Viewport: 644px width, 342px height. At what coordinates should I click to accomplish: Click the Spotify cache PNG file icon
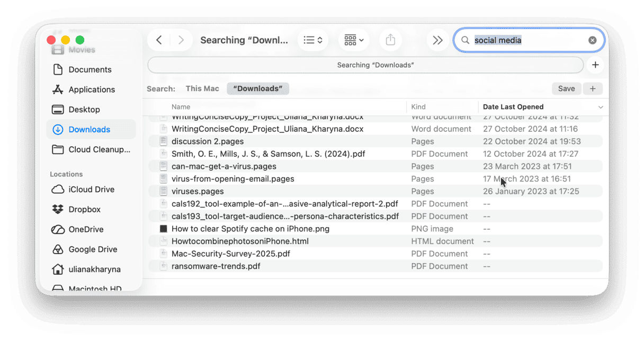(x=164, y=229)
